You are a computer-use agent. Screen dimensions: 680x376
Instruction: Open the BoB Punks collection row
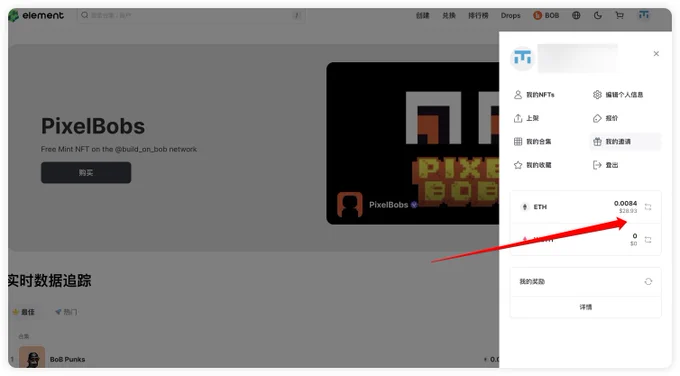pos(254,359)
